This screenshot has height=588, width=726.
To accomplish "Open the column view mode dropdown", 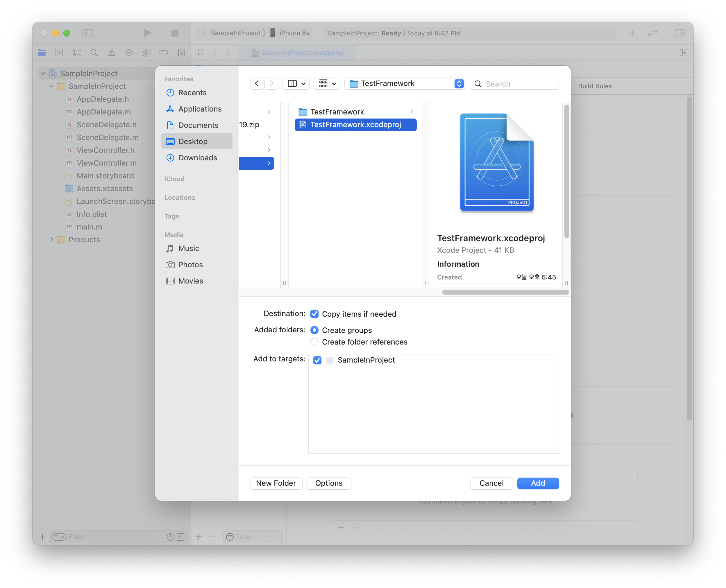I will 296,83.
